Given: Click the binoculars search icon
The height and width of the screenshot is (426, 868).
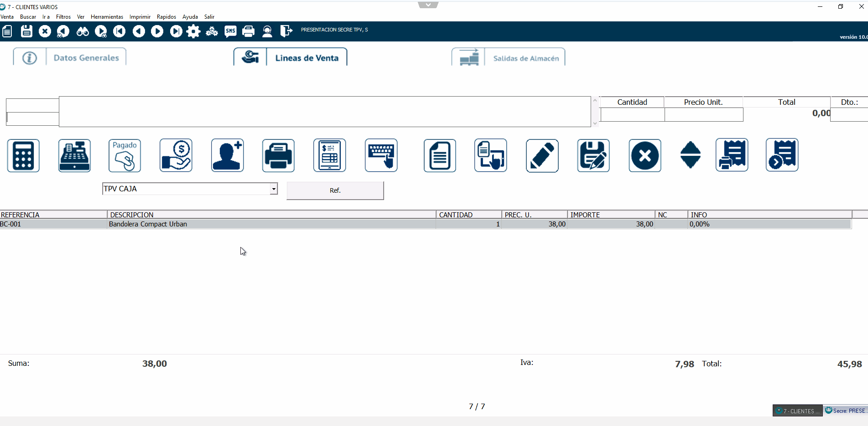Looking at the screenshot, I should point(83,31).
